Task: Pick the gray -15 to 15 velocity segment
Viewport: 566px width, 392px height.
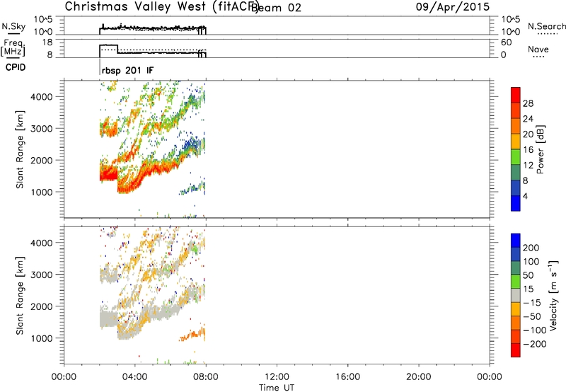Action: [x=516, y=296]
